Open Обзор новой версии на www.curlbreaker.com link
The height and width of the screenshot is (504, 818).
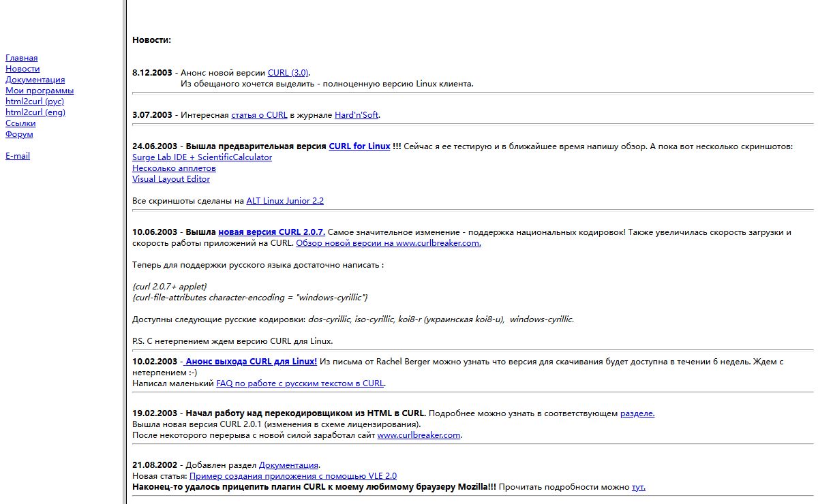(x=389, y=243)
